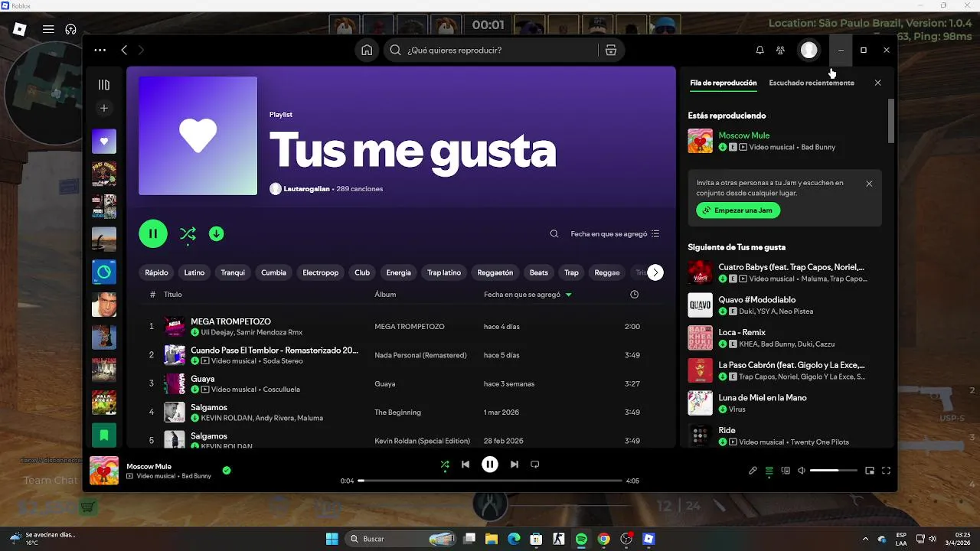Filter by Tranqui chip

(233, 272)
